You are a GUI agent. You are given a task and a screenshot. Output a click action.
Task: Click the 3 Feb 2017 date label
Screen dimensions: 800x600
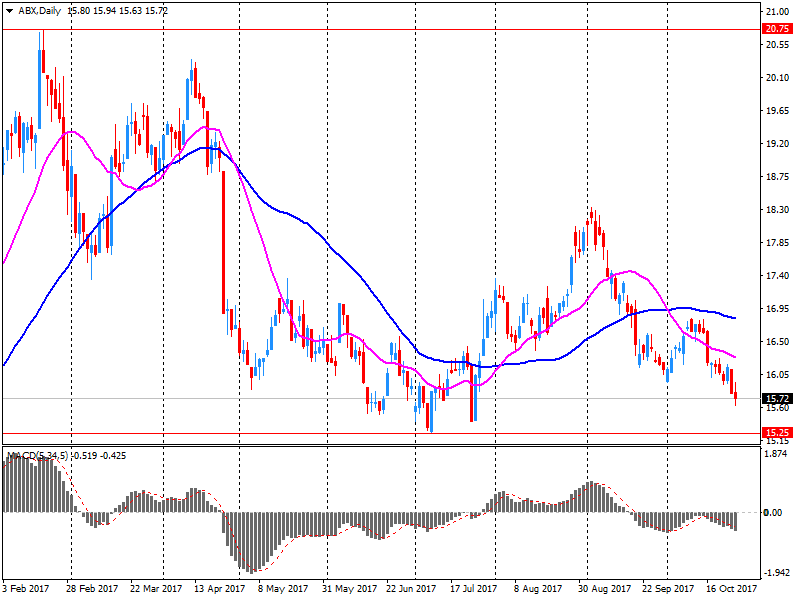(26, 589)
